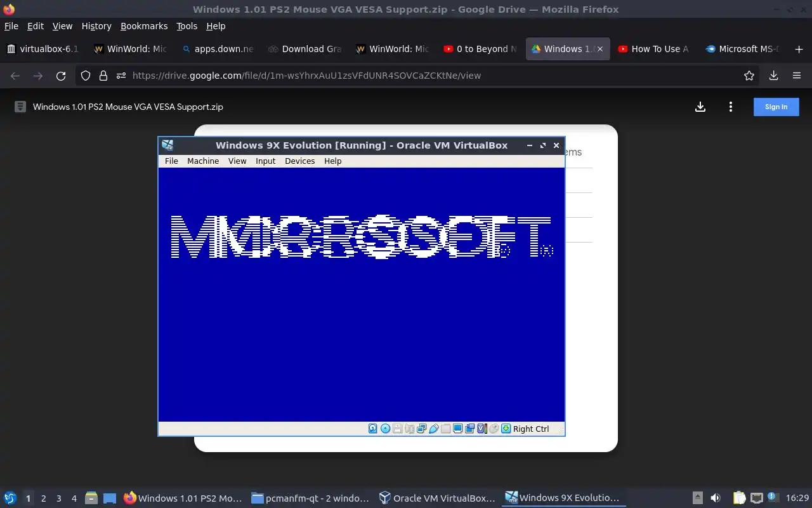Switch to the 0 to Beyond YouTube tab
The image size is (812, 508).
click(480, 49)
